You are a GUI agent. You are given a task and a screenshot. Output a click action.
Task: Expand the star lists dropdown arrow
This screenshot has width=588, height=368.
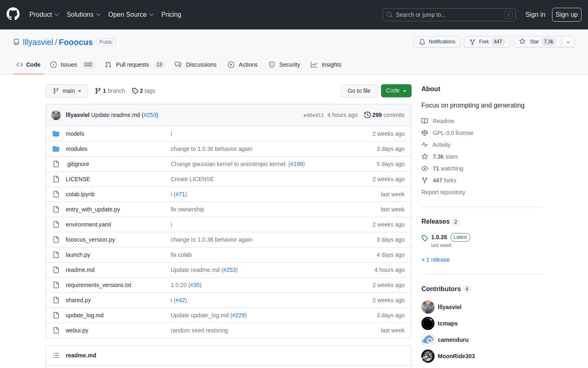pos(568,42)
